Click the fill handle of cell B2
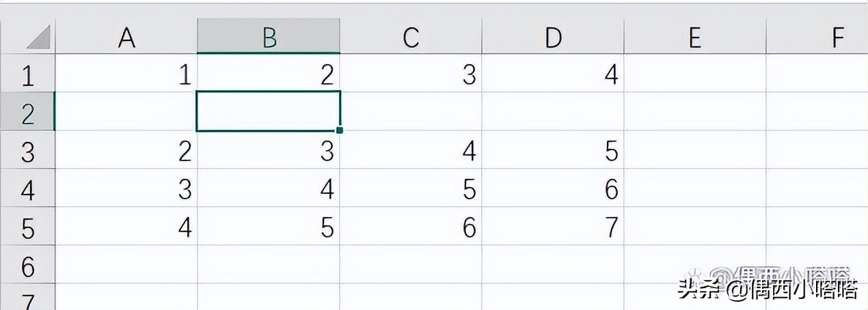 (340, 130)
